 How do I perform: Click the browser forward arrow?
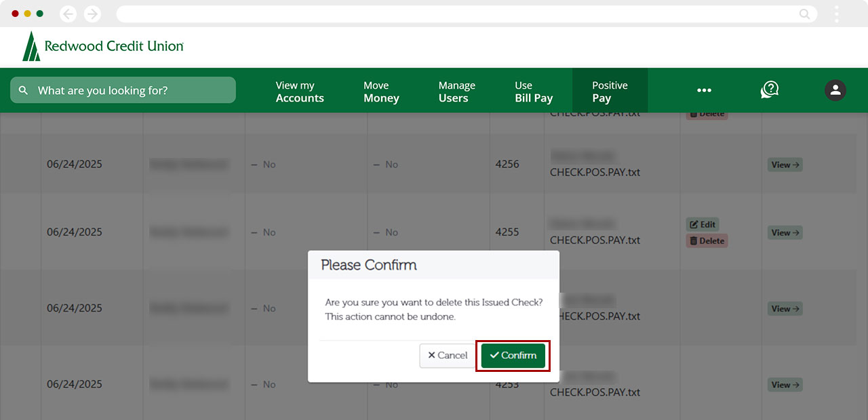pyautogui.click(x=92, y=14)
